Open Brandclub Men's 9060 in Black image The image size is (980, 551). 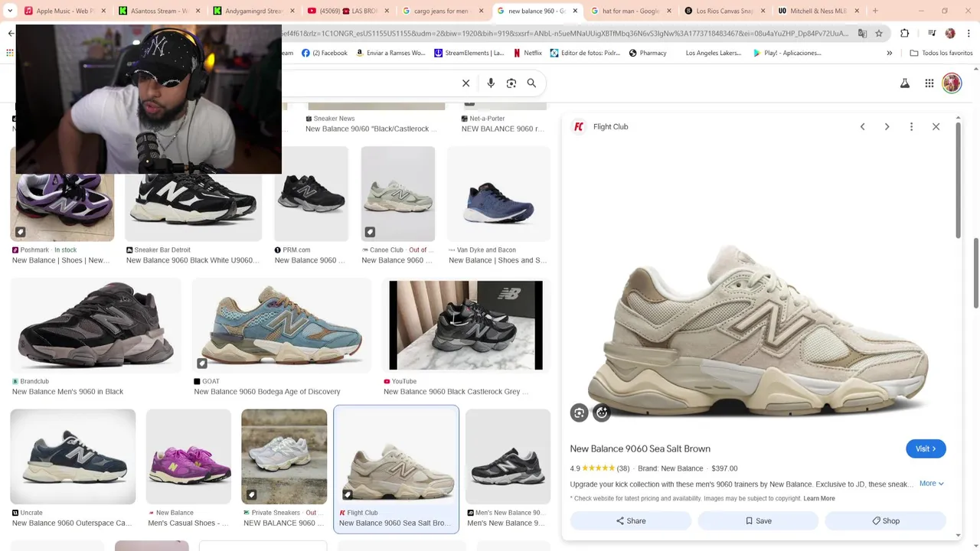pos(96,325)
